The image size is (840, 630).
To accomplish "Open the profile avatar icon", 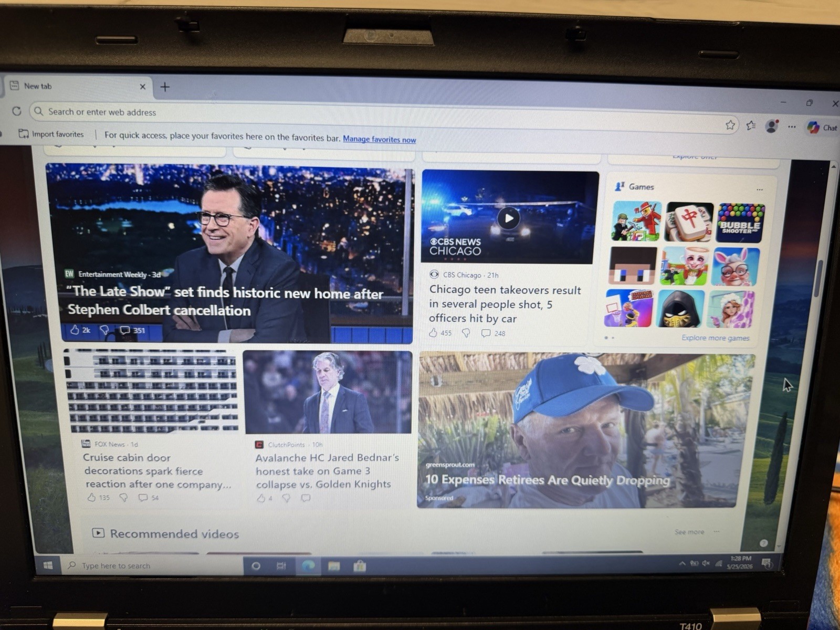I will tap(772, 126).
